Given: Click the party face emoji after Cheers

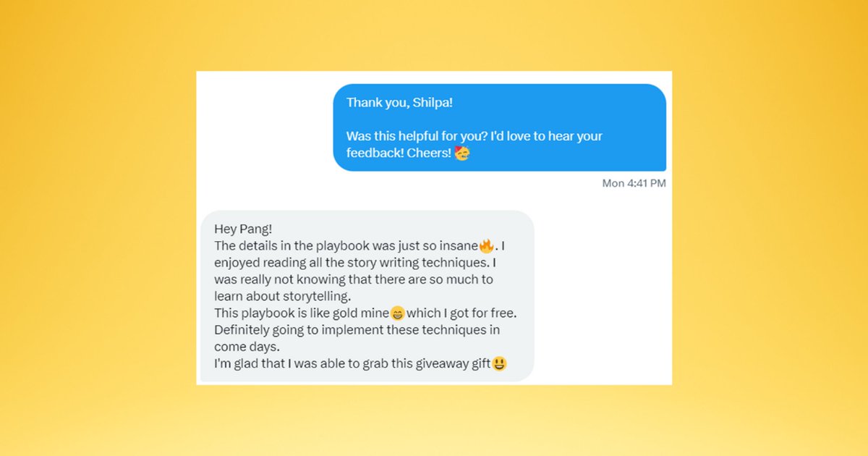Looking at the screenshot, I should point(462,153).
